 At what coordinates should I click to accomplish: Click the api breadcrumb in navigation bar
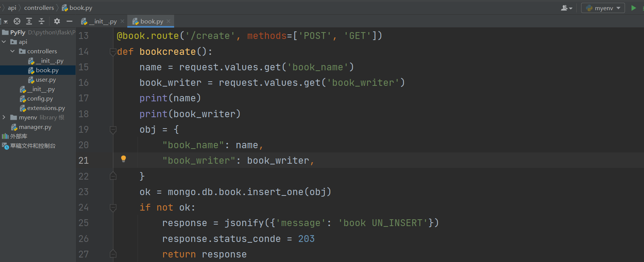[x=12, y=8]
